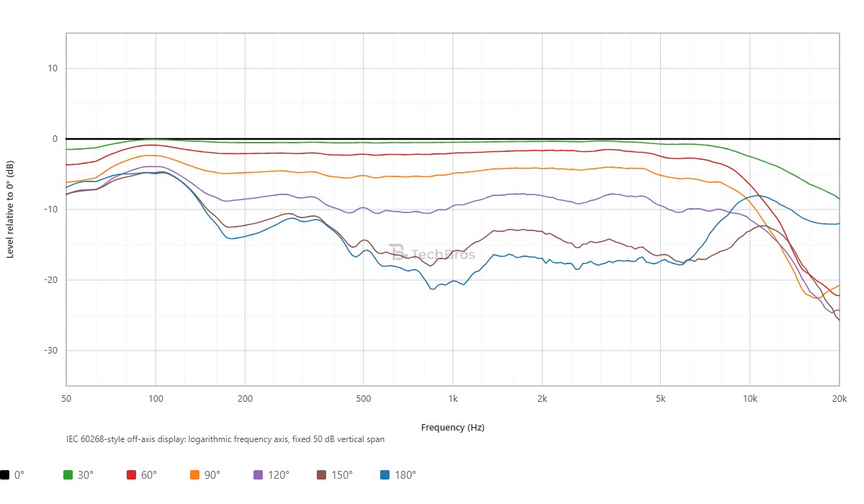Image resolution: width=864 pixels, height=504 pixels.
Task: Hide the 90° series via legend
Action: pos(205,475)
